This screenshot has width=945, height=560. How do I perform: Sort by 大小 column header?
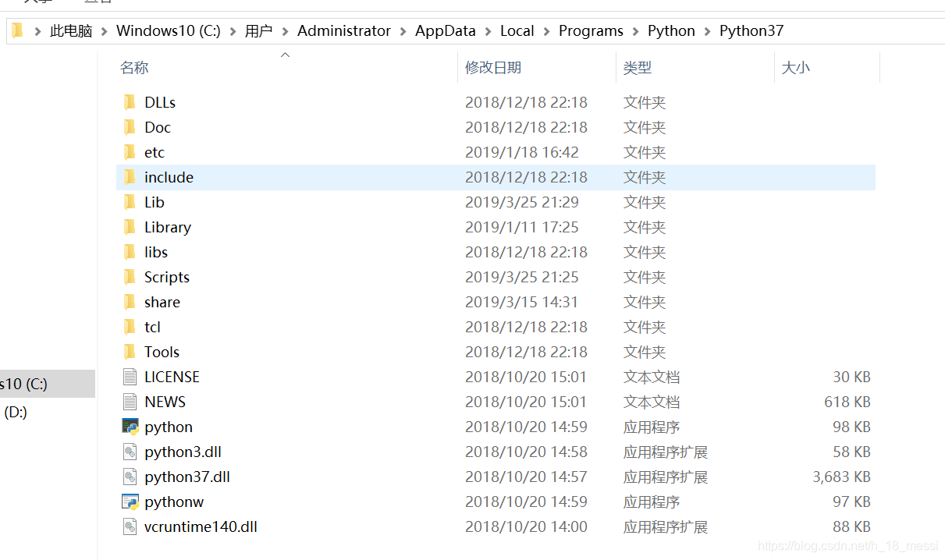[796, 68]
